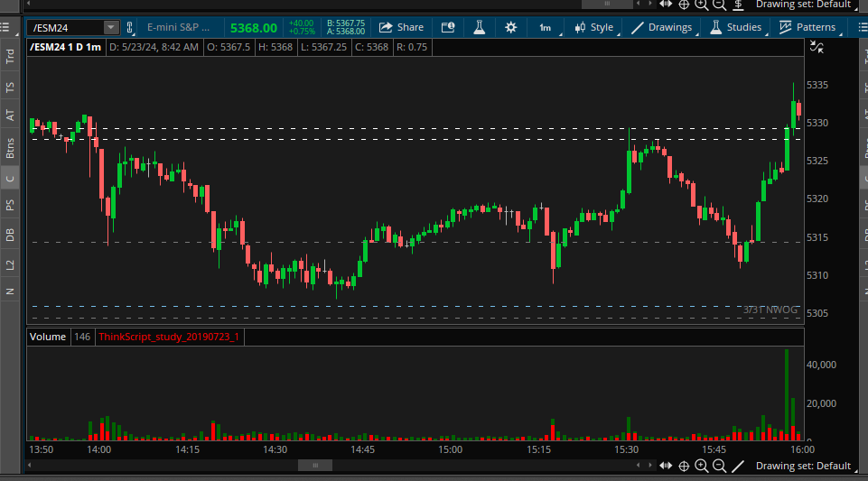Image resolution: width=868 pixels, height=481 pixels.
Task: Click the symbol link clipboard icon
Action: (x=129, y=28)
